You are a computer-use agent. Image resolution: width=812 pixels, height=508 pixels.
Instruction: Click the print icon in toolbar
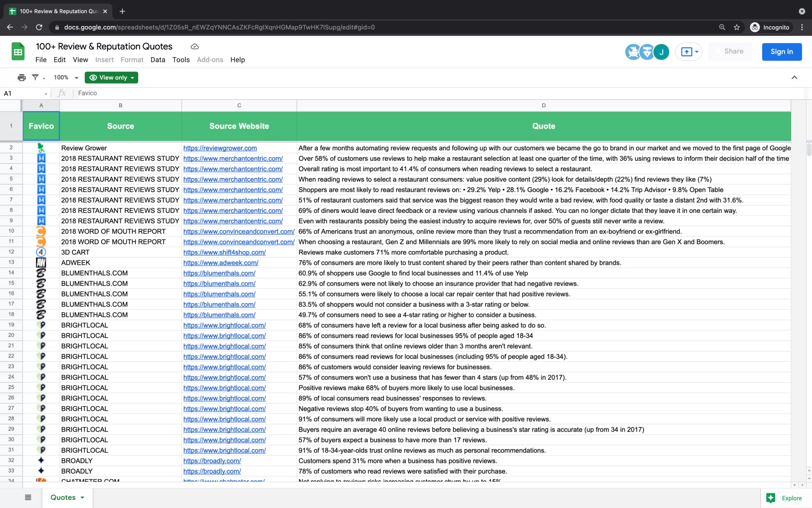(22, 77)
